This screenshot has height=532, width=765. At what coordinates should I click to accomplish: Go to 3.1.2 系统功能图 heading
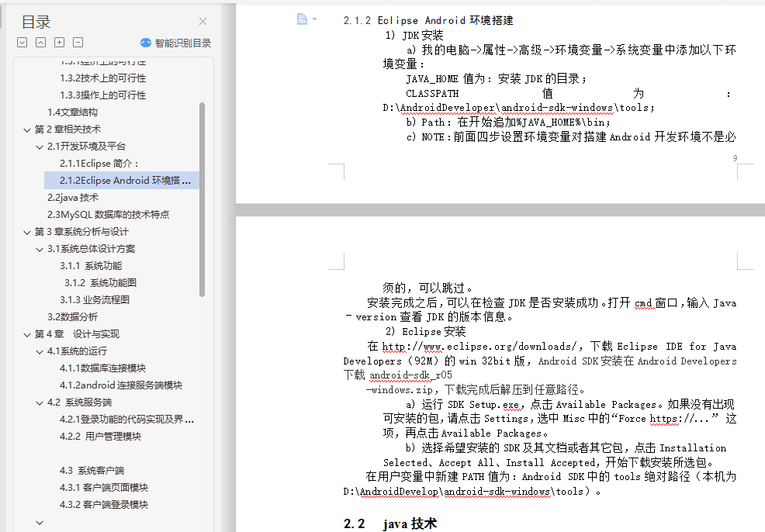[x=101, y=283]
